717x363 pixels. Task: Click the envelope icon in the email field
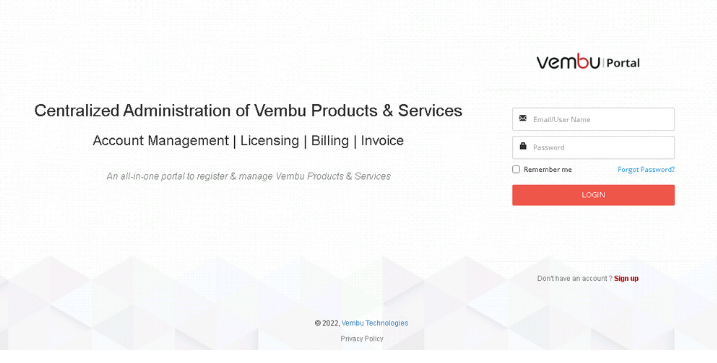[x=523, y=118]
